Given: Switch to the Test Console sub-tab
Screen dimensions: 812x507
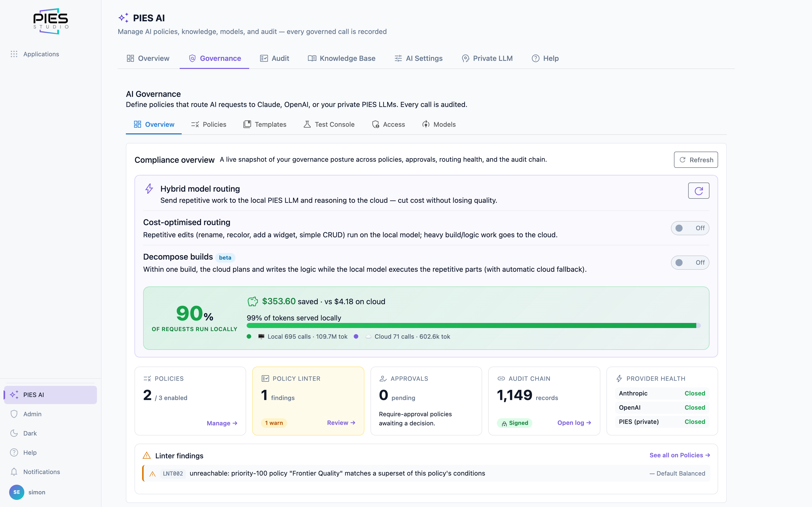Looking at the screenshot, I should click(x=329, y=124).
